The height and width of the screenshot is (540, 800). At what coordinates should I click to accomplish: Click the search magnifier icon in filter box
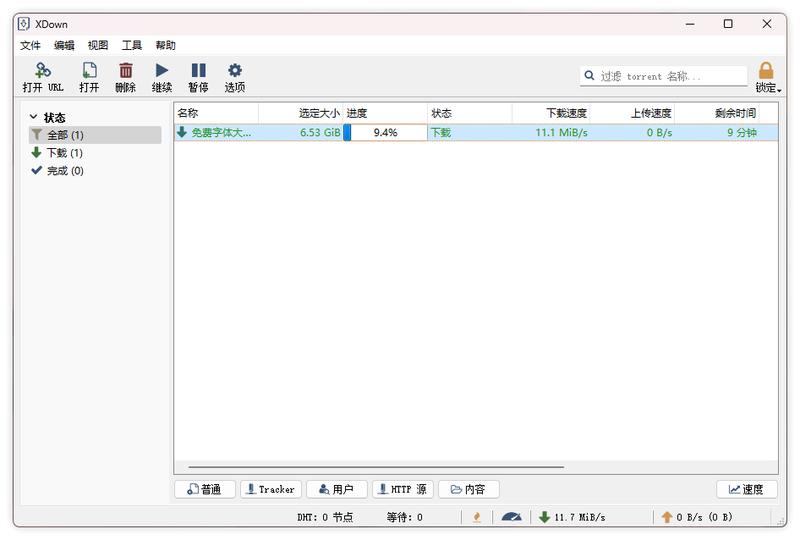(589, 76)
